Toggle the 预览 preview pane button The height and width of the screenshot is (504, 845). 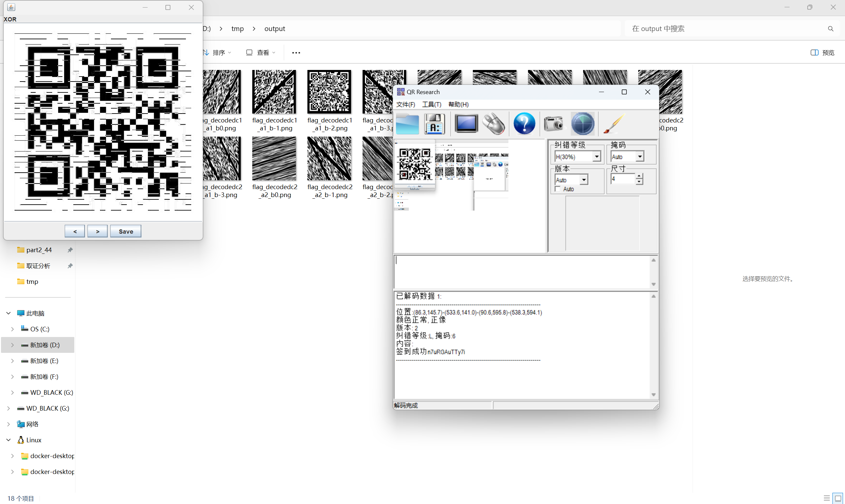tap(822, 52)
